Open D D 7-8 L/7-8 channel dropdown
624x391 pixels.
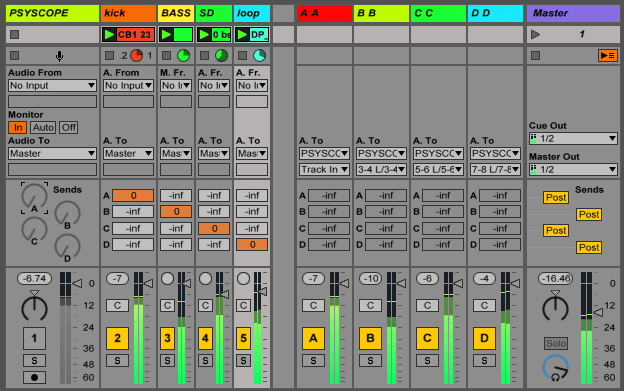[x=495, y=169]
